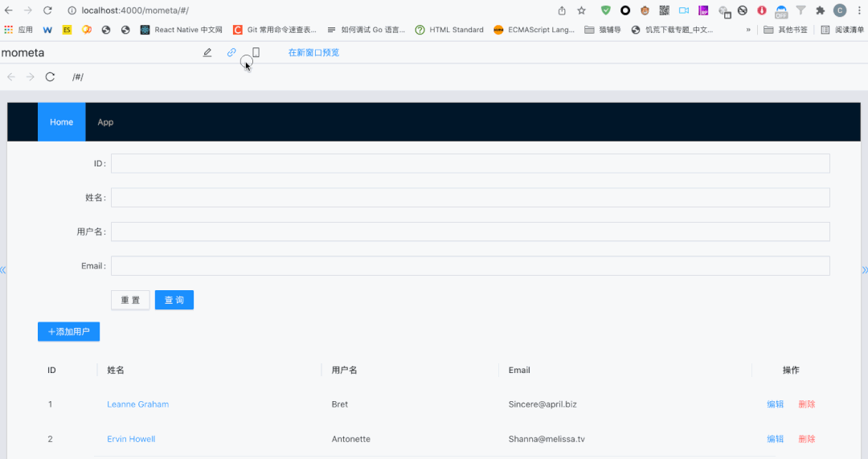Go back in the mometa preview navigation

[x=11, y=77]
